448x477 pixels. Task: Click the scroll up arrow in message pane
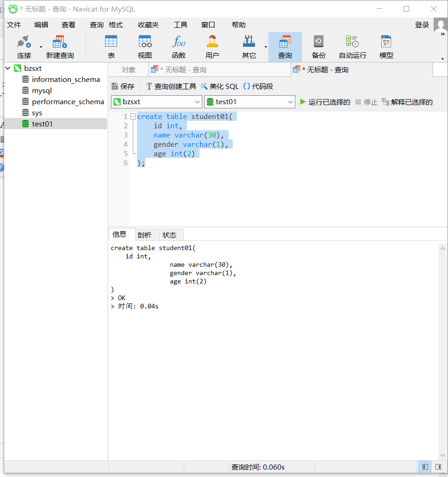[442, 249]
